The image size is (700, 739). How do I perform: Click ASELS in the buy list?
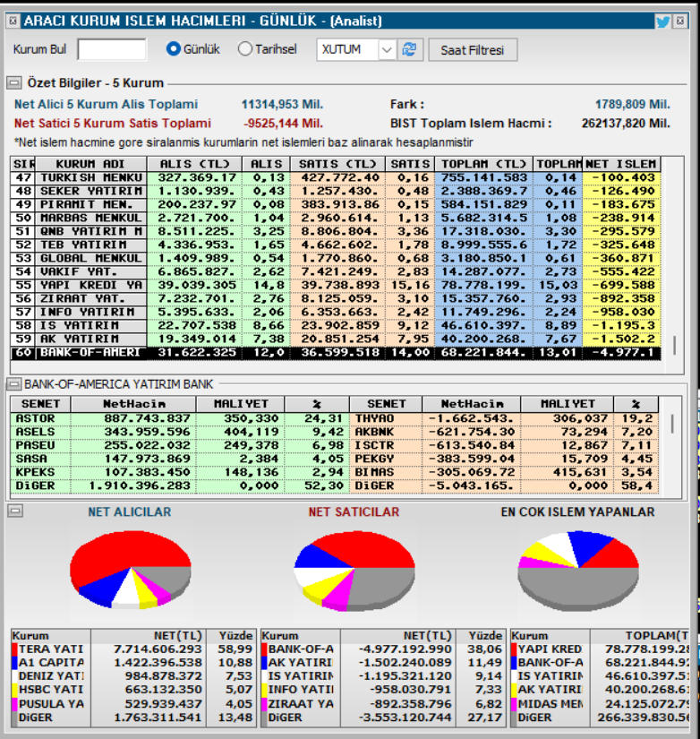coord(35,432)
